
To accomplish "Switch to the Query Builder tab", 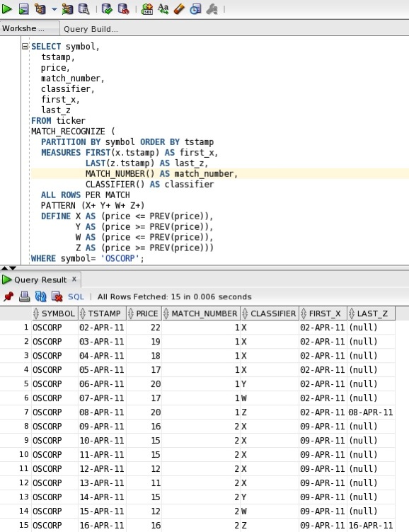I will click(91, 29).
